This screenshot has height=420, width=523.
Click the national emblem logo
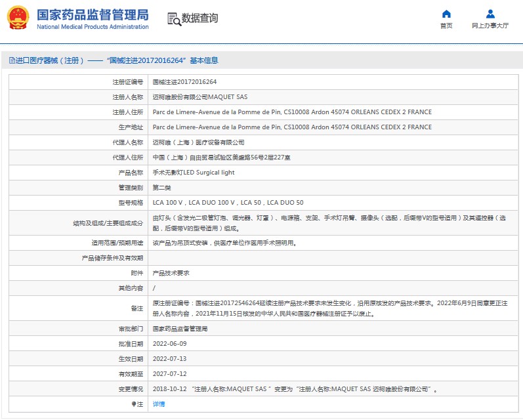tap(18, 18)
